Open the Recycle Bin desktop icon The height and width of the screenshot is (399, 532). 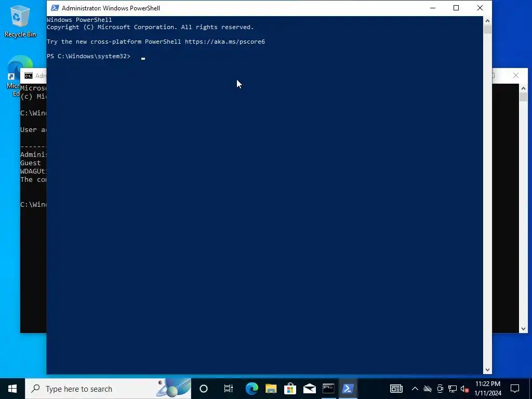click(20, 21)
